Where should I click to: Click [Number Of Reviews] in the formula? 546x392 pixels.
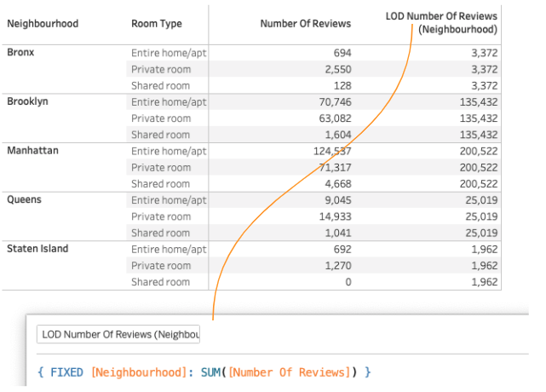290,372
